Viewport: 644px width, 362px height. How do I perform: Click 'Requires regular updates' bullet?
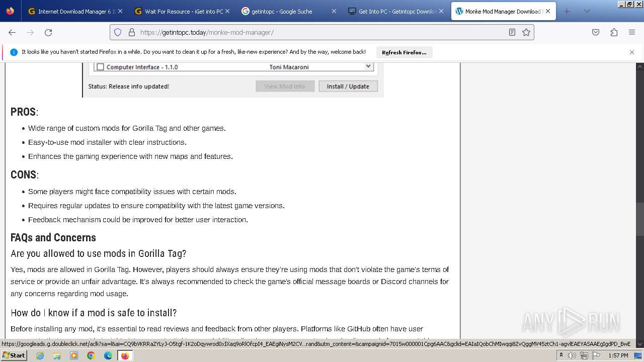(x=156, y=206)
